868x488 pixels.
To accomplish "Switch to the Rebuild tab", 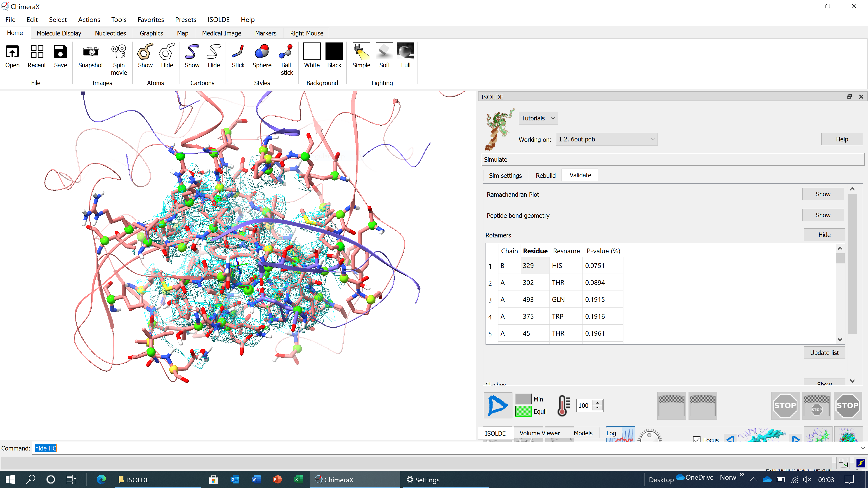I will tap(545, 176).
